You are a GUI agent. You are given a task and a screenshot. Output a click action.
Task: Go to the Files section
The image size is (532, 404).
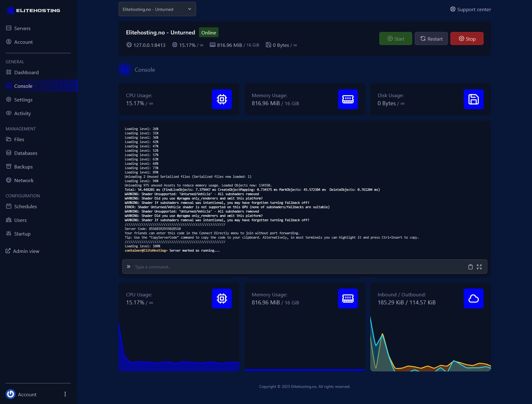(19, 139)
